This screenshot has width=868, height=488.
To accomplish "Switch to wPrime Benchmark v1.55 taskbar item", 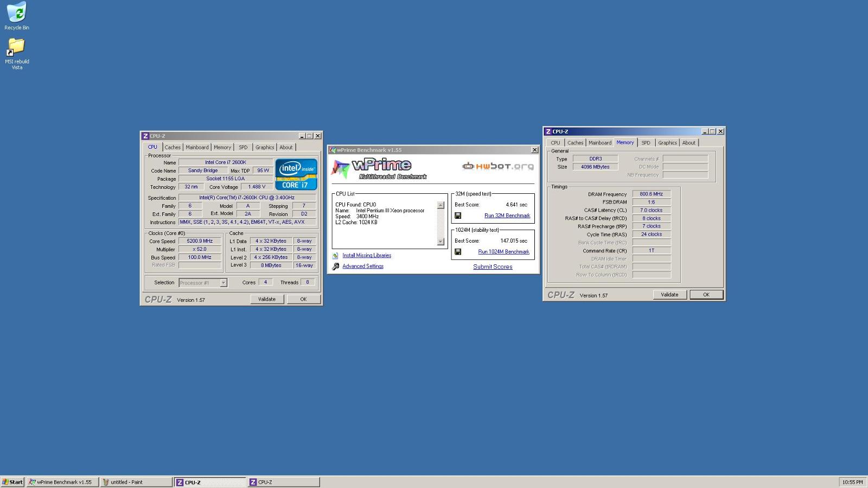I will coord(63,482).
